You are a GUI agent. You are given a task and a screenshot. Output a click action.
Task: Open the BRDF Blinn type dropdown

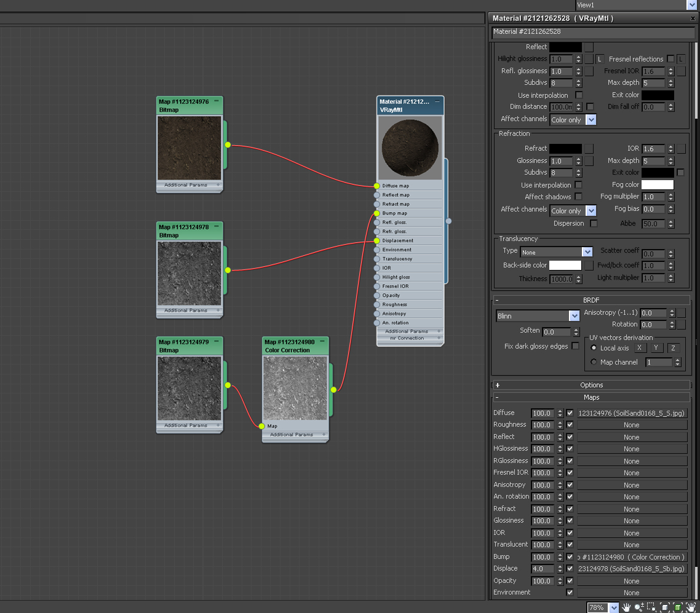(574, 316)
